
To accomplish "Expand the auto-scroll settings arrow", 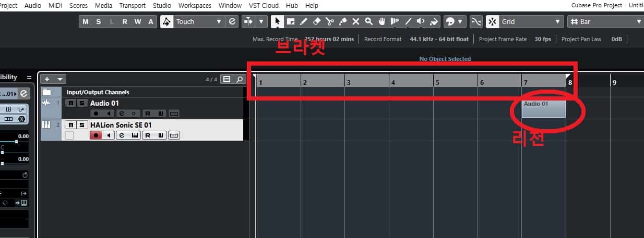I will coord(261,21).
